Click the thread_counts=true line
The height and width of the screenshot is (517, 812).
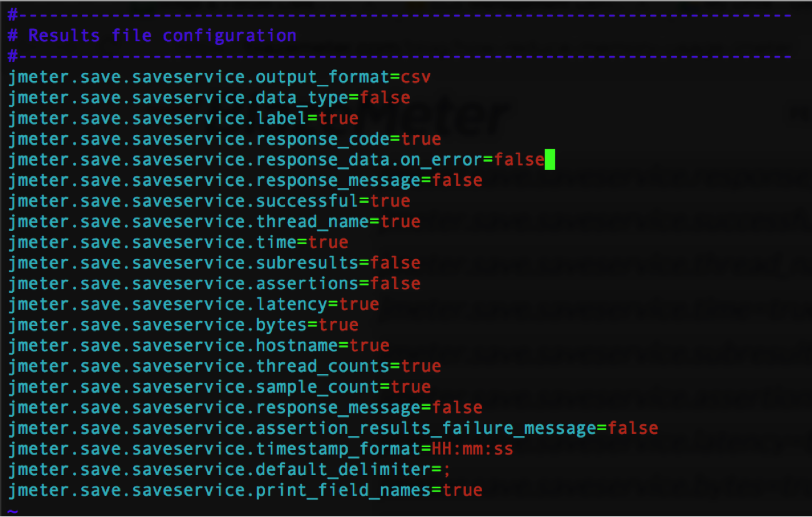click(x=225, y=366)
